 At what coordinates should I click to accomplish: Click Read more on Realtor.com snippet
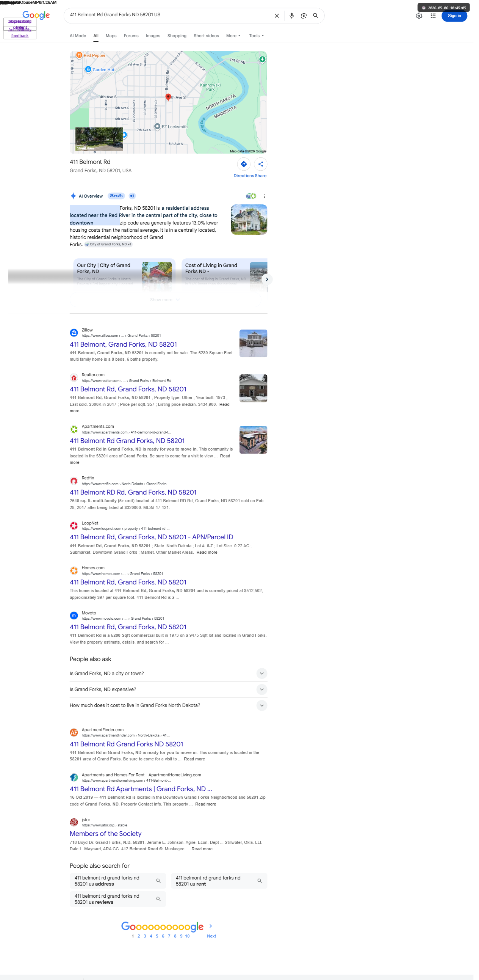[149, 408]
